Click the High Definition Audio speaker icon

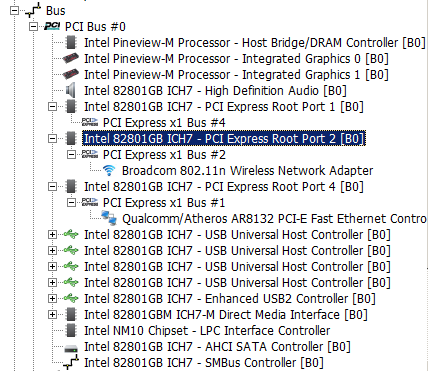[71, 91]
